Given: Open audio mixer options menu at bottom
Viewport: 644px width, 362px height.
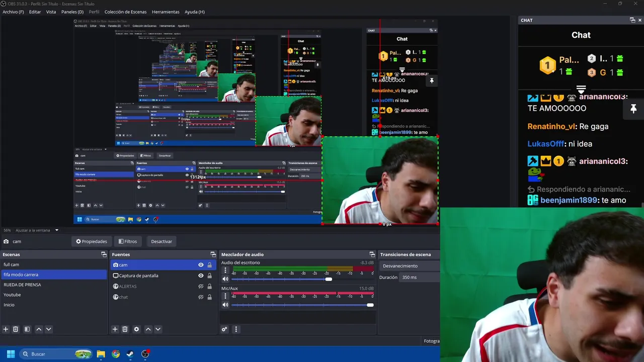Looking at the screenshot, I should [x=236, y=329].
